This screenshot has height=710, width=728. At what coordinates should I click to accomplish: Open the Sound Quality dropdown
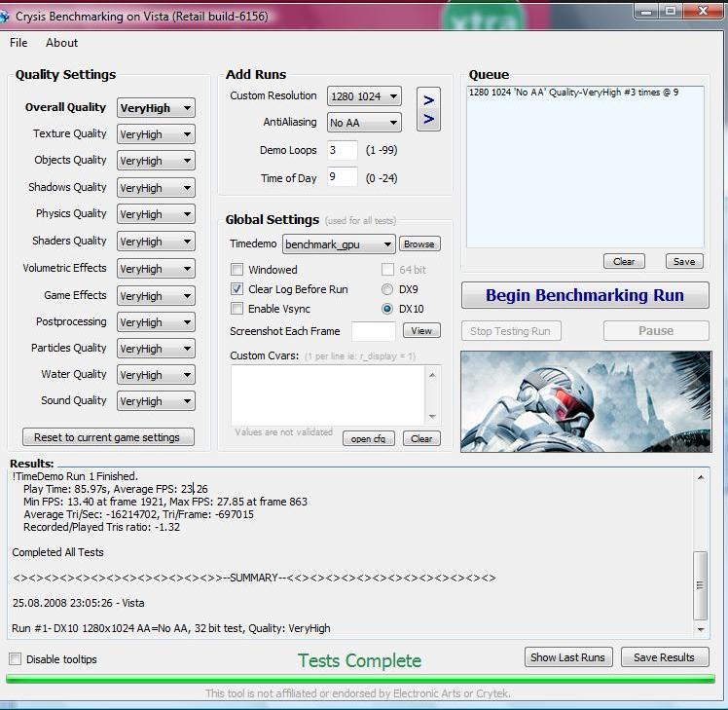tap(156, 401)
